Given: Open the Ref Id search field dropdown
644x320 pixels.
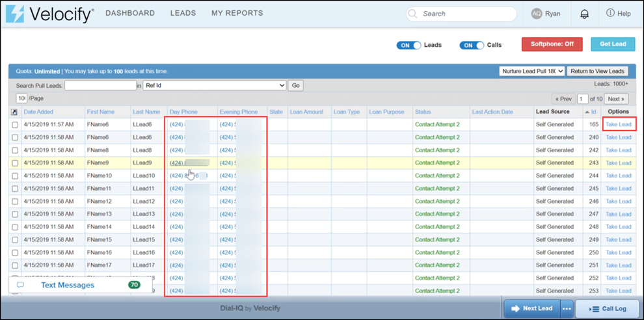Looking at the screenshot, I should point(215,85).
